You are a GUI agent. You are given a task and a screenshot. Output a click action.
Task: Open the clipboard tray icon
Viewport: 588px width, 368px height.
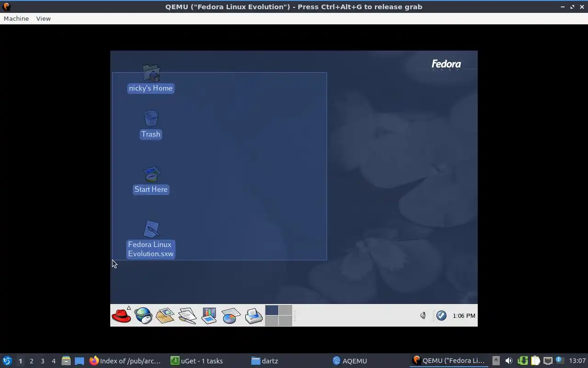click(x=535, y=361)
